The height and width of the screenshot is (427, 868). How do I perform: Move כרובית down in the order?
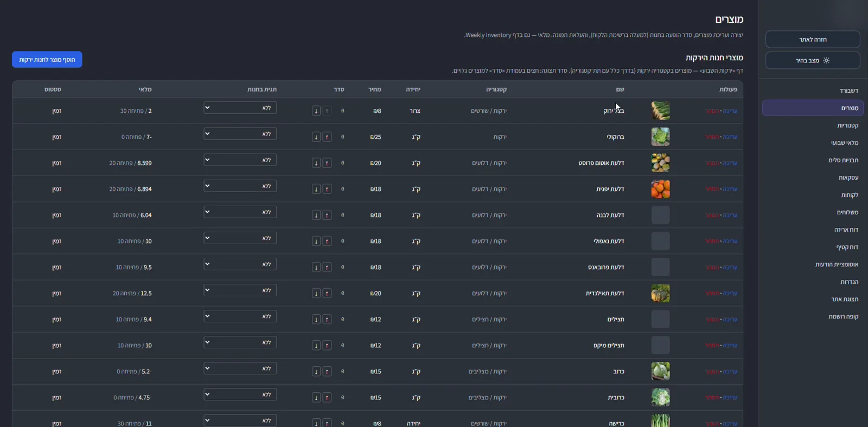[316, 397]
